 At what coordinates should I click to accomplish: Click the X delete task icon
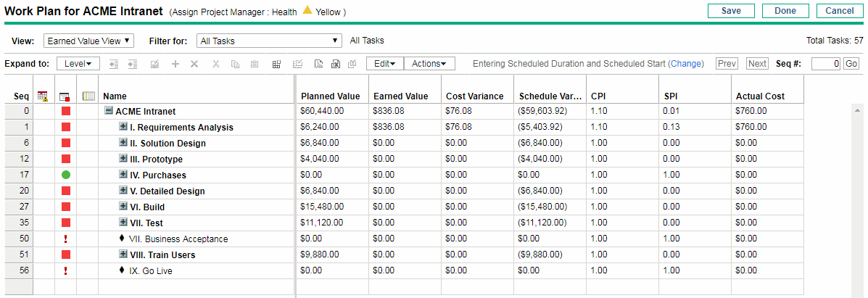[x=194, y=64]
